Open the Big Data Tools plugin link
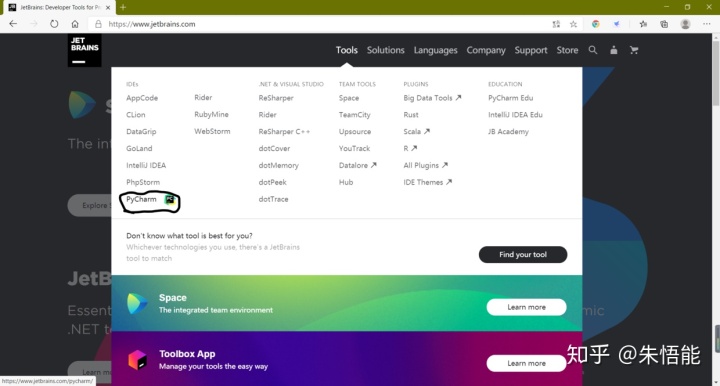Screen dimensions: 720x386 tap(432, 98)
